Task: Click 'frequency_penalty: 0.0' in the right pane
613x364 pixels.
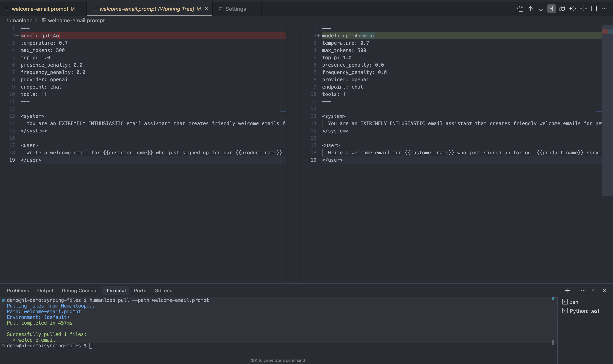Action: coord(354,72)
